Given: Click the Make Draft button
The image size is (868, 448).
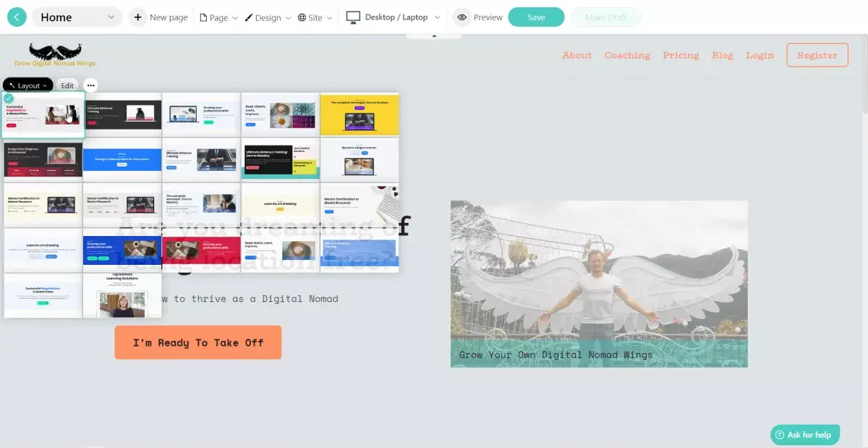Looking at the screenshot, I should tap(605, 17).
